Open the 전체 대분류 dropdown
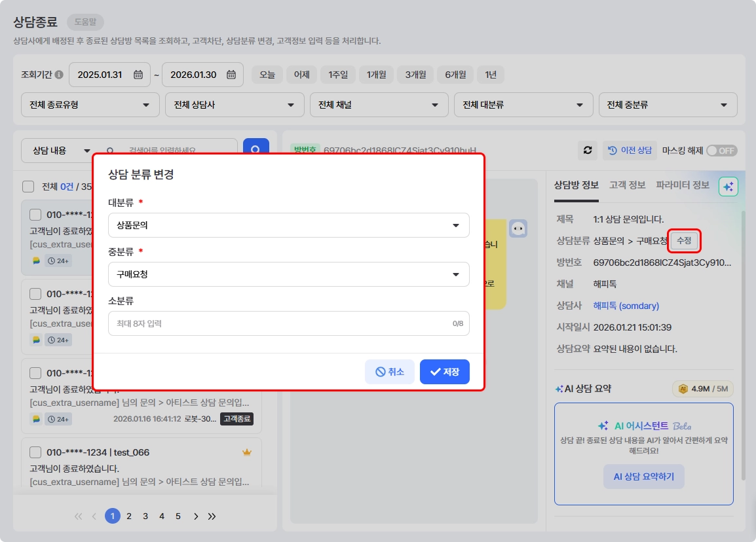This screenshot has height=542, width=756. tap(523, 105)
